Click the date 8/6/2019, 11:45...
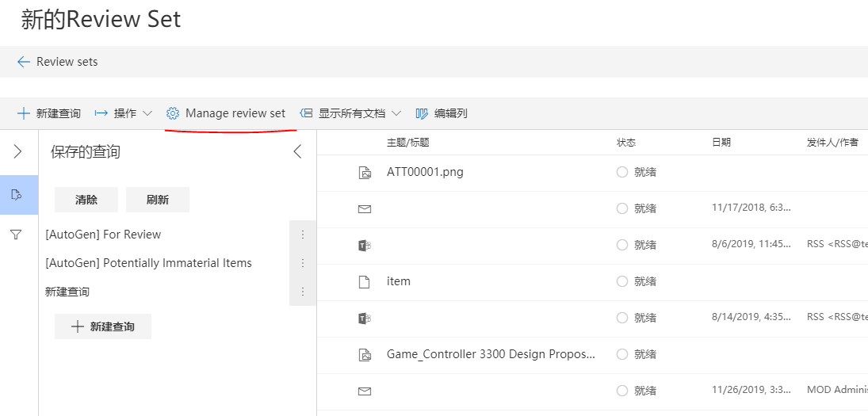 pyautogui.click(x=751, y=245)
